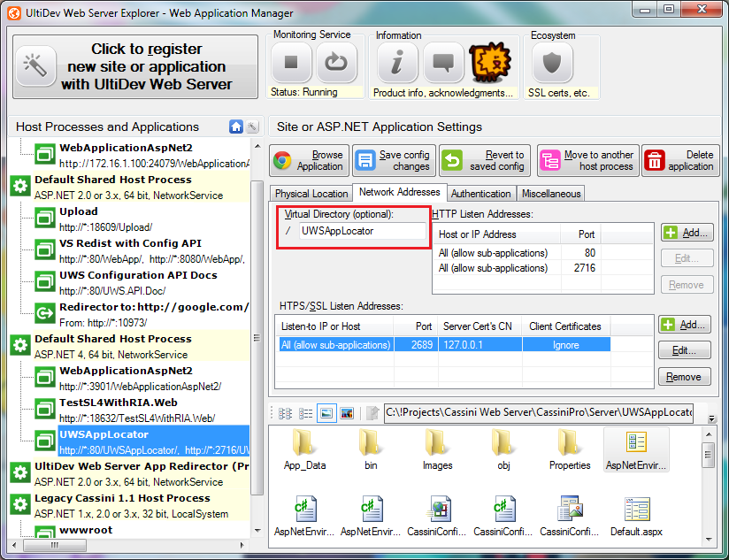Click the Legacy Cassini 1.1 Host Process gear icon
This screenshot has height=560, width=729.
20,504
